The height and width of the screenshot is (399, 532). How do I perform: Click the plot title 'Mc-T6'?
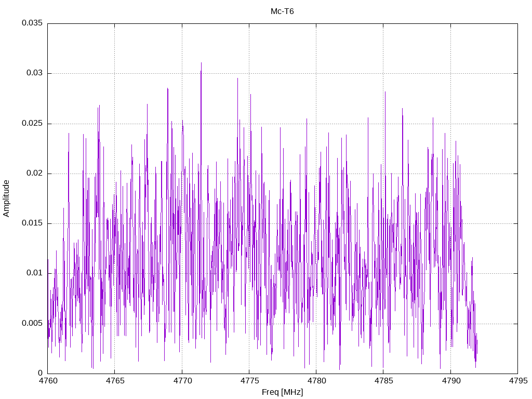282,11
